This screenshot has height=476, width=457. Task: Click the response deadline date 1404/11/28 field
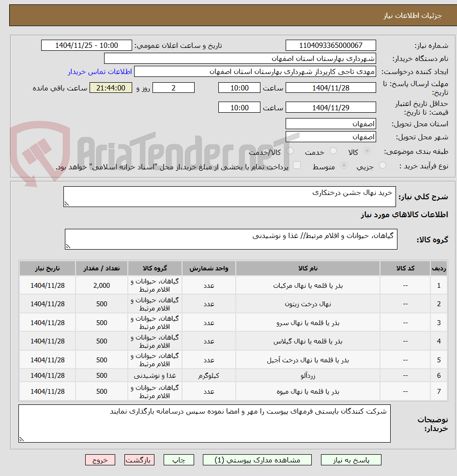pos(331,88)
